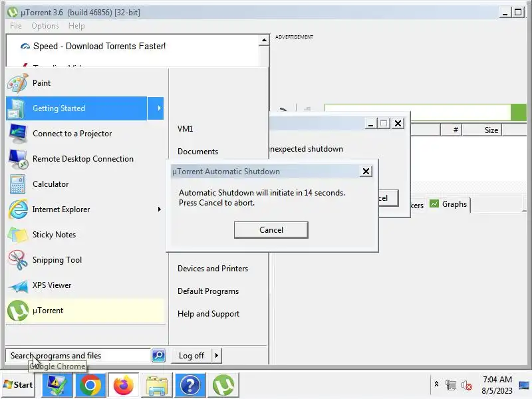This screenshot has height=399, width=532.
Task: Click the network tray icon
Action: 451,385
